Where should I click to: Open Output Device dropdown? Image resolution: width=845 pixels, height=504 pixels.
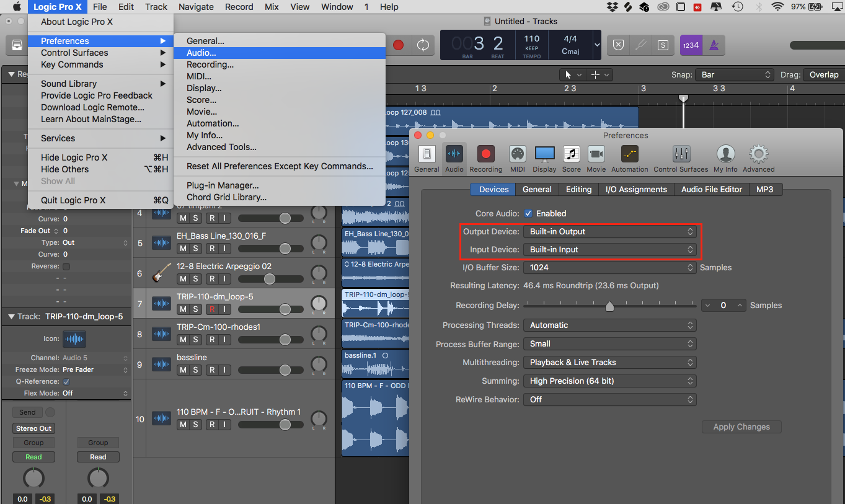(610, 231)
